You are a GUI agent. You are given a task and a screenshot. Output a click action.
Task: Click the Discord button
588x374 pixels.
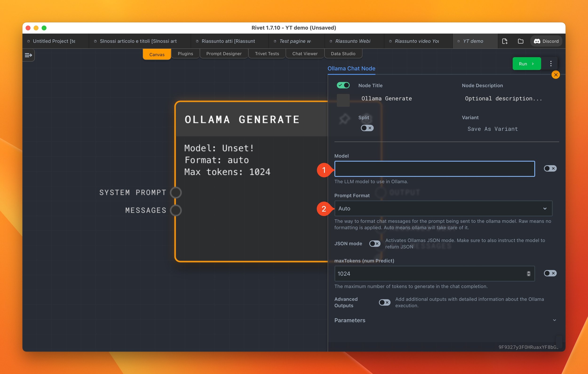click(x=546, y=41)
